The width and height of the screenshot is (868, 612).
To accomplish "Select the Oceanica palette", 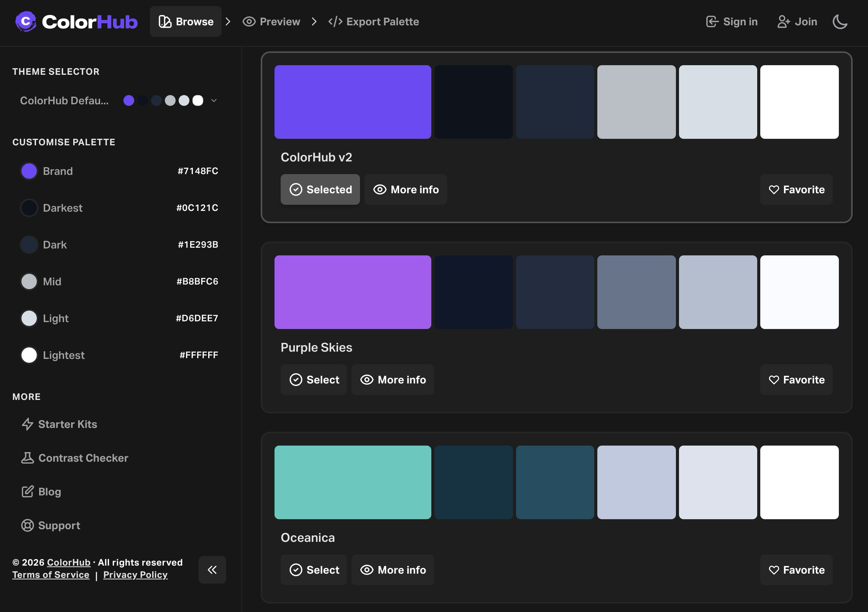I will tap(314, 570).
